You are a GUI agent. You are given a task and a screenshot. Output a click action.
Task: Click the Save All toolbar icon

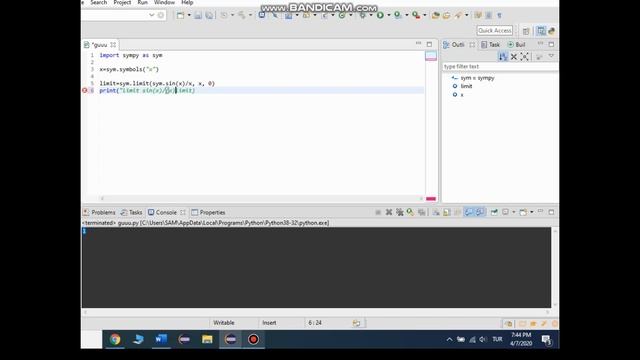[x=209, y=15]
